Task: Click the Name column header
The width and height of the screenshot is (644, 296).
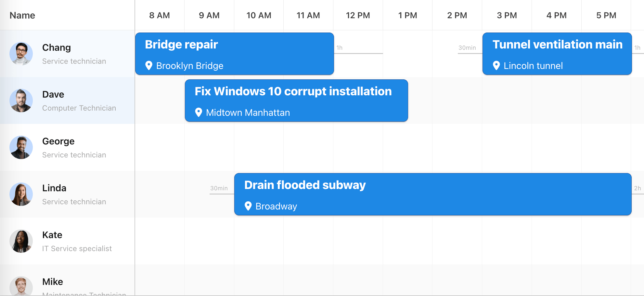Action: [22, 15]
